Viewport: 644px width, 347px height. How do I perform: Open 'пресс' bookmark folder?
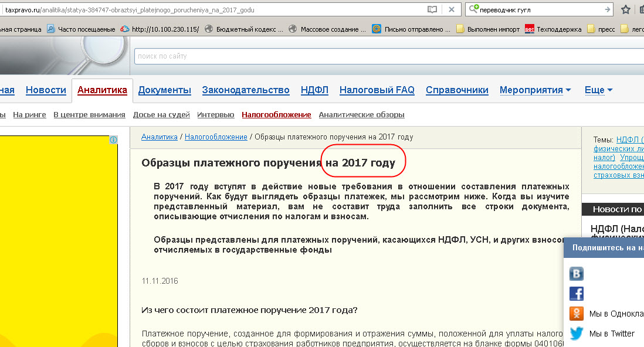point(601,29)
